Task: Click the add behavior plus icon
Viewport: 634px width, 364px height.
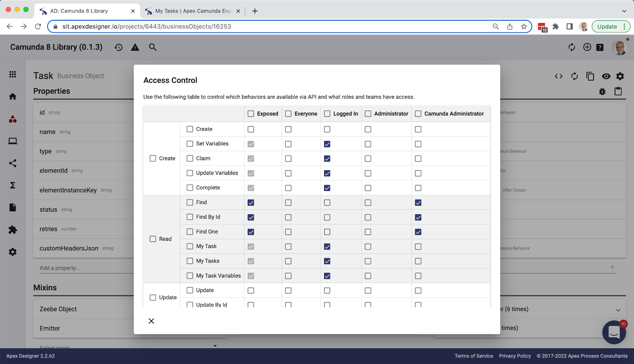Action: (x=612, y=267)
